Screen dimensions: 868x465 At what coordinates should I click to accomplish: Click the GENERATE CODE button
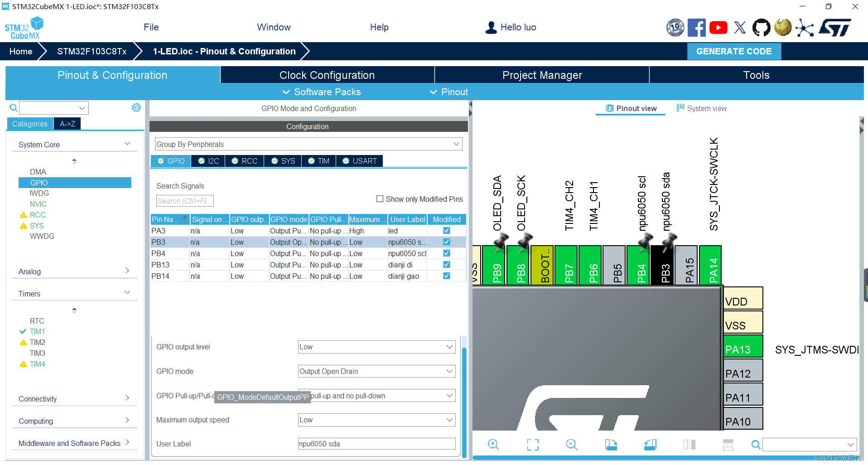(734, 51)
